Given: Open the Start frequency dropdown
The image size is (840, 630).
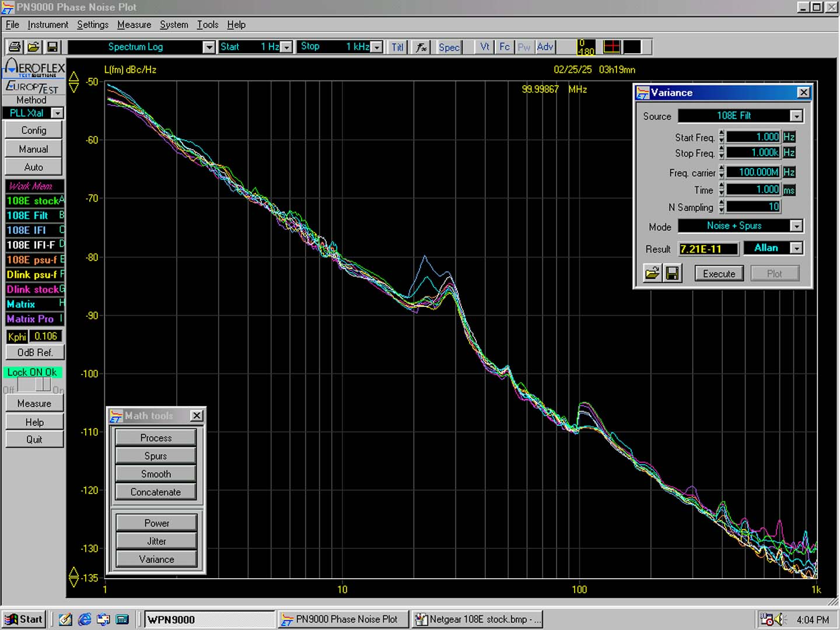Looking at the screenshot, I should point(286,47).
